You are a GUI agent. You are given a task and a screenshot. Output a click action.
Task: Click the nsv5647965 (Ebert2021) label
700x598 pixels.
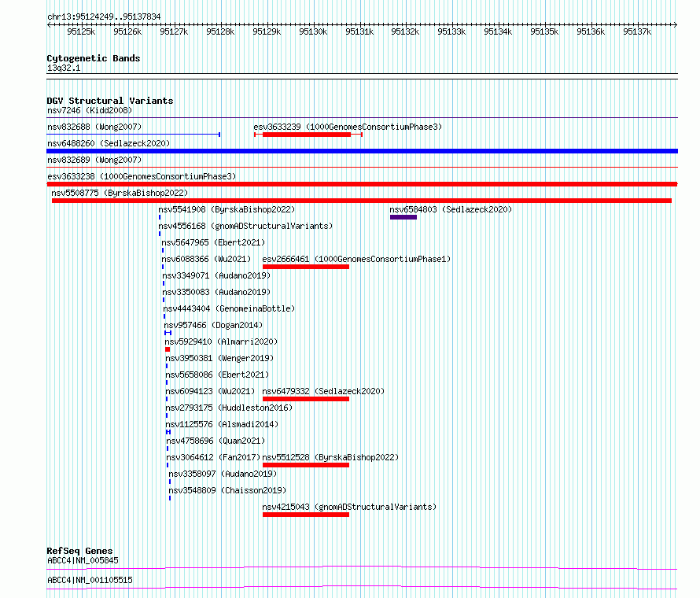(x=213, y=242)
